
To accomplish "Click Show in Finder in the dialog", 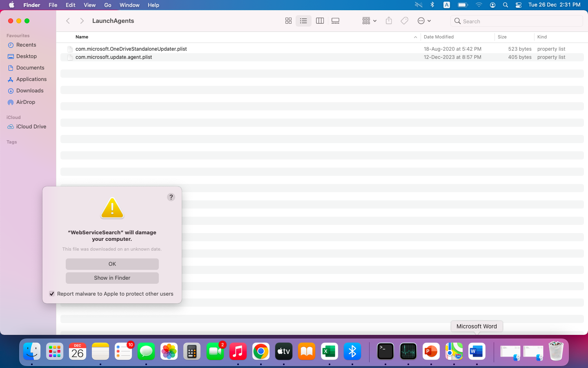I will [x=112, y=278].
